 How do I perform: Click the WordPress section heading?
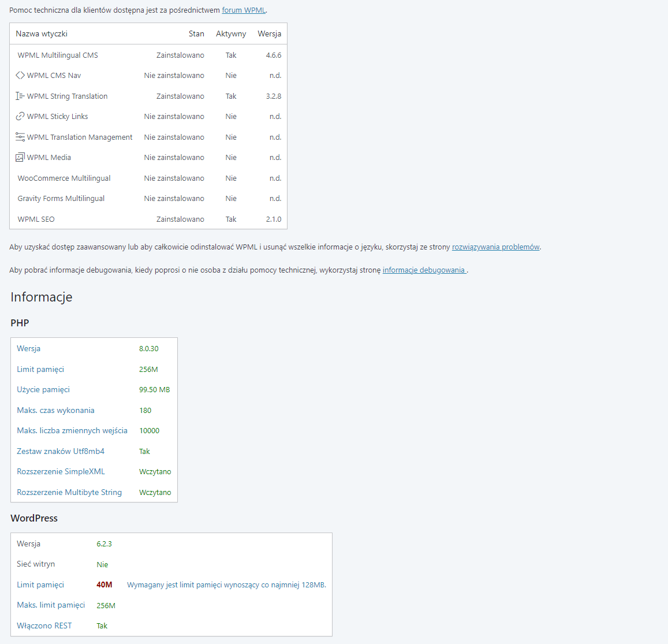[x=34, y=518]
